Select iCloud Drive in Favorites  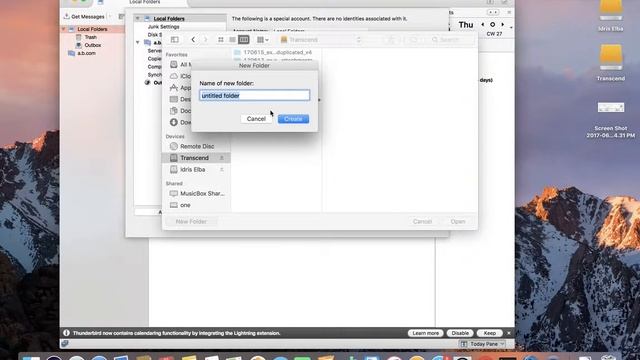coord(180,76)
